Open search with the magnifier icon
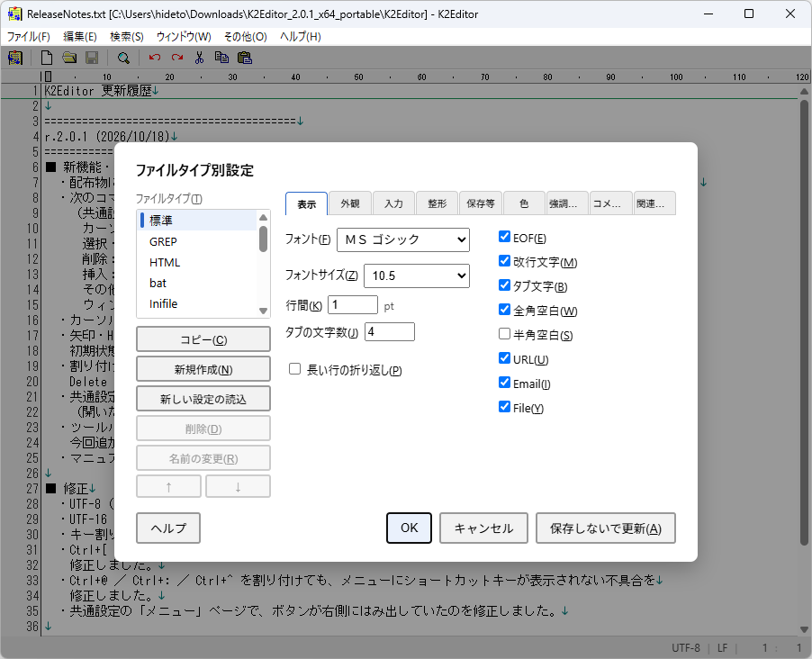The height and width of the screenshot is (659, 812). [x=123, y=58]
